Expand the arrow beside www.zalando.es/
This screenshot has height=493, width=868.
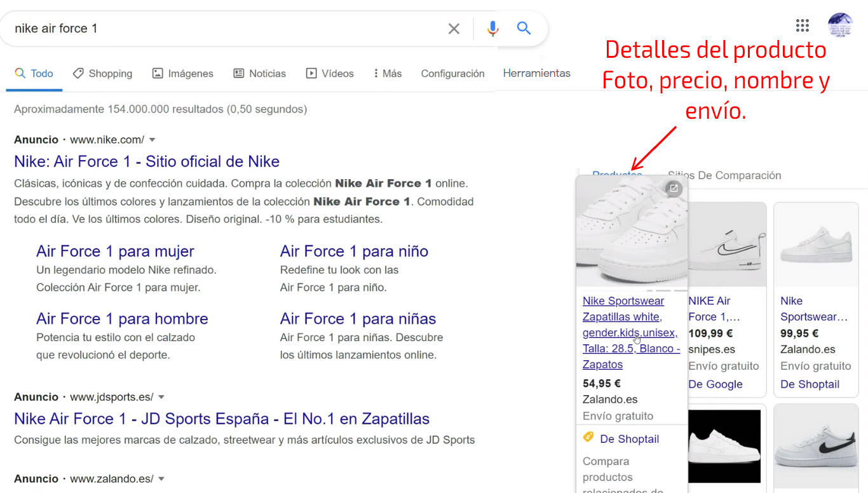[161, 479]
